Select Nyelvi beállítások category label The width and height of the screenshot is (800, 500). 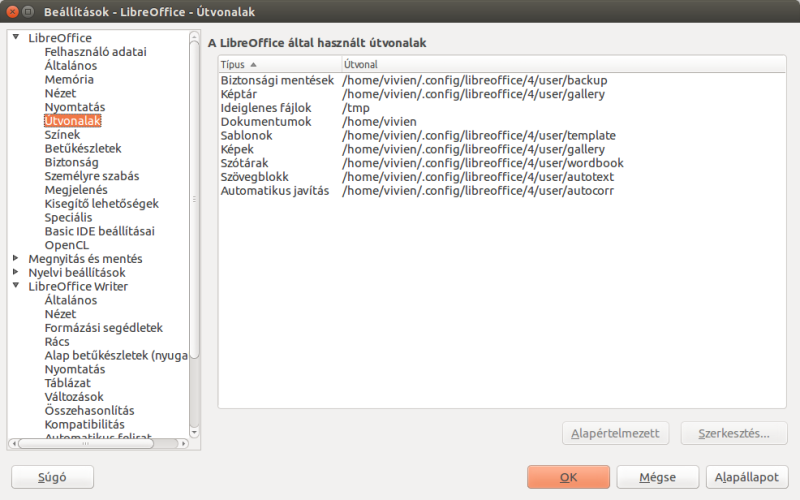pyautogui.click(x=77, y=272)
